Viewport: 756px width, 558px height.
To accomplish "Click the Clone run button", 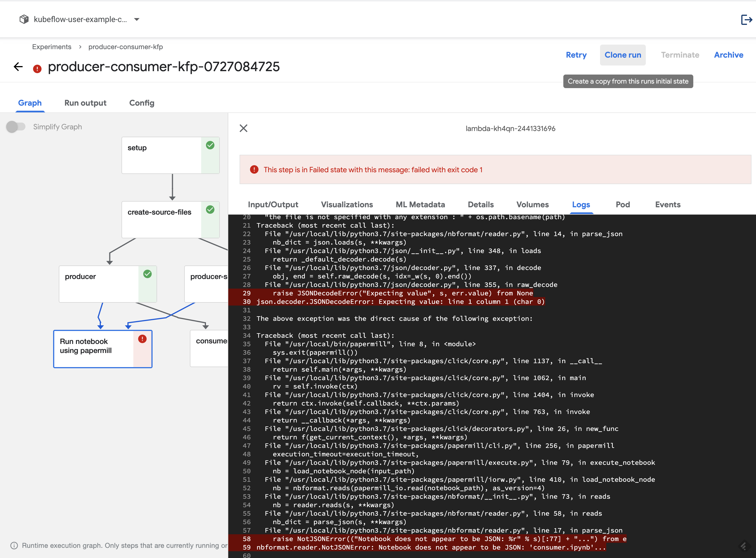I will coord(622,55).
